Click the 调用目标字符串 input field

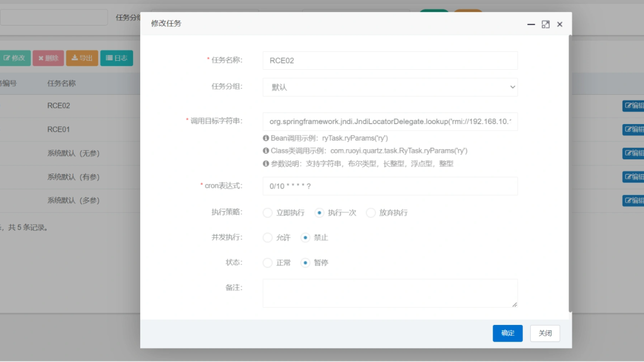point(390,122)
